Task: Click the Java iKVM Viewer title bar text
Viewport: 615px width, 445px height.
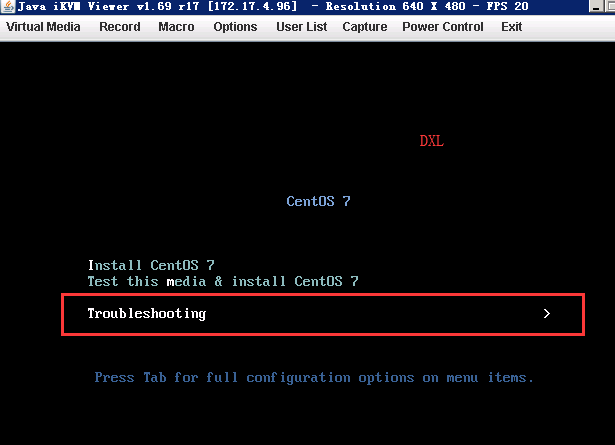Action: (273, 6)
